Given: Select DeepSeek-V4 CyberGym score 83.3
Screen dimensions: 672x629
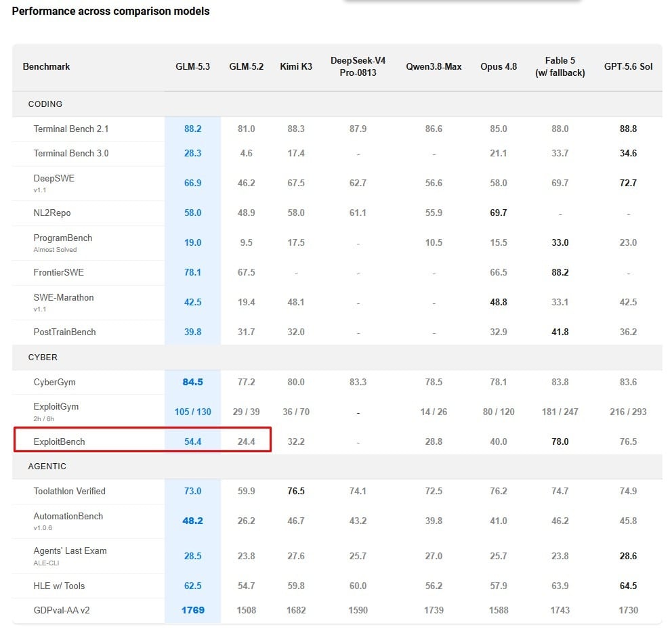Looking at the screenshot, I should (358, 382).
